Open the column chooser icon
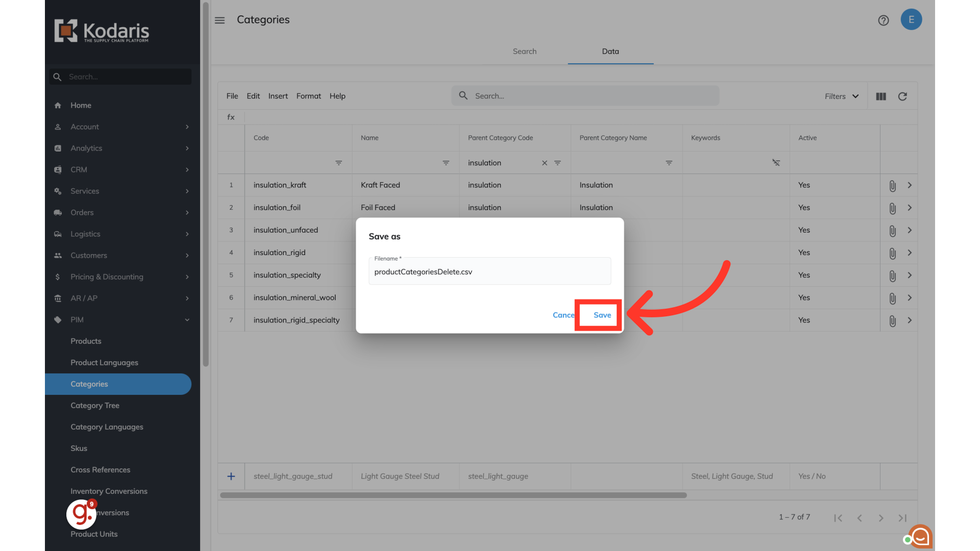The image size is (980, 551). pos(881,96)
